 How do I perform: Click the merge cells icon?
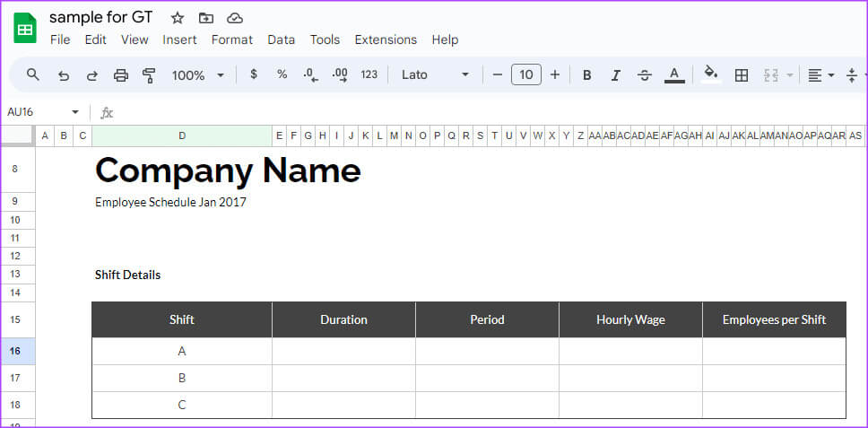pos(771,75)
